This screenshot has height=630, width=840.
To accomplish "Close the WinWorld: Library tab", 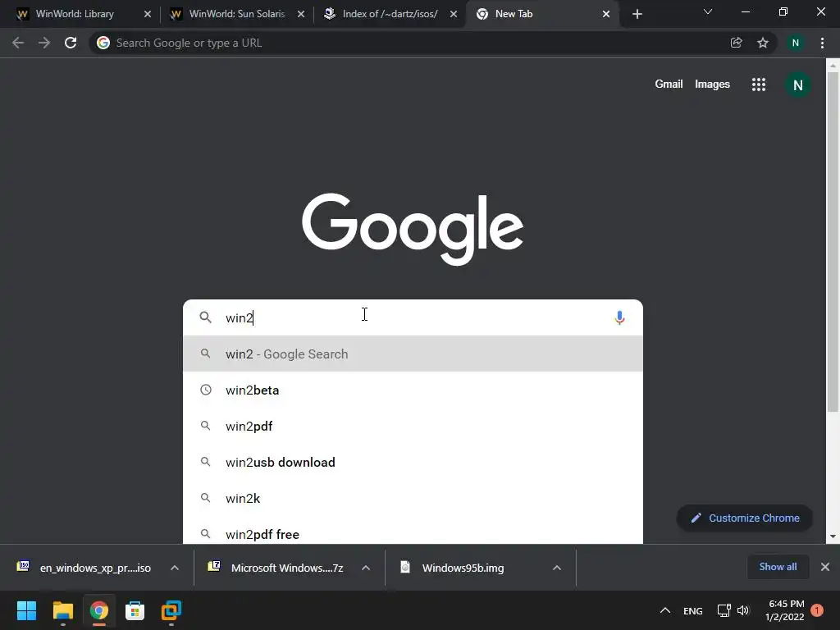I will pos(148,14).
